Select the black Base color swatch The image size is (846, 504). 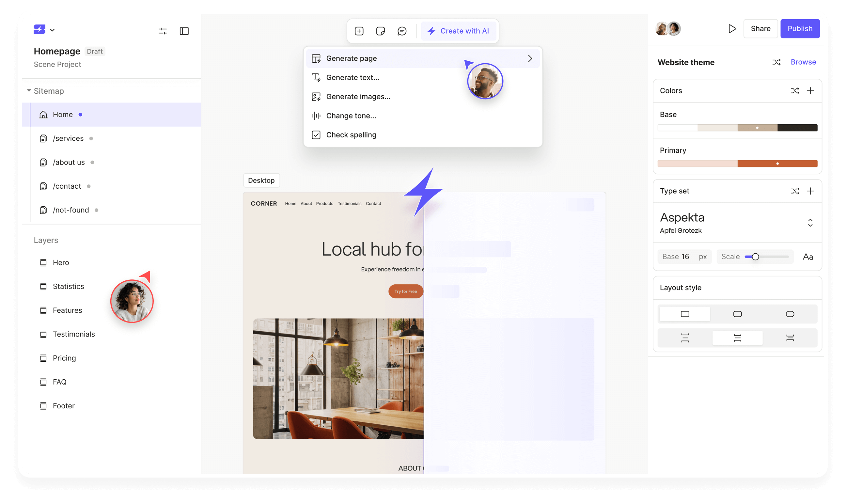797,128
